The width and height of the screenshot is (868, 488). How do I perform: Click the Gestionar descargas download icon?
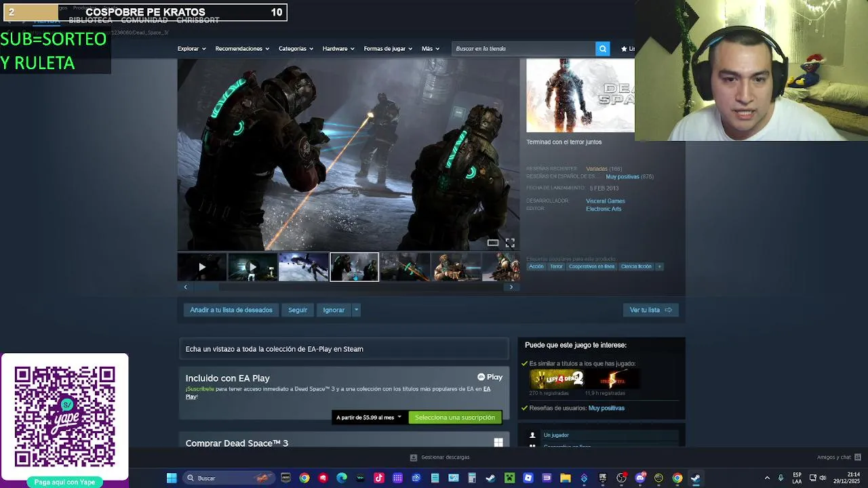click(414, 457)
